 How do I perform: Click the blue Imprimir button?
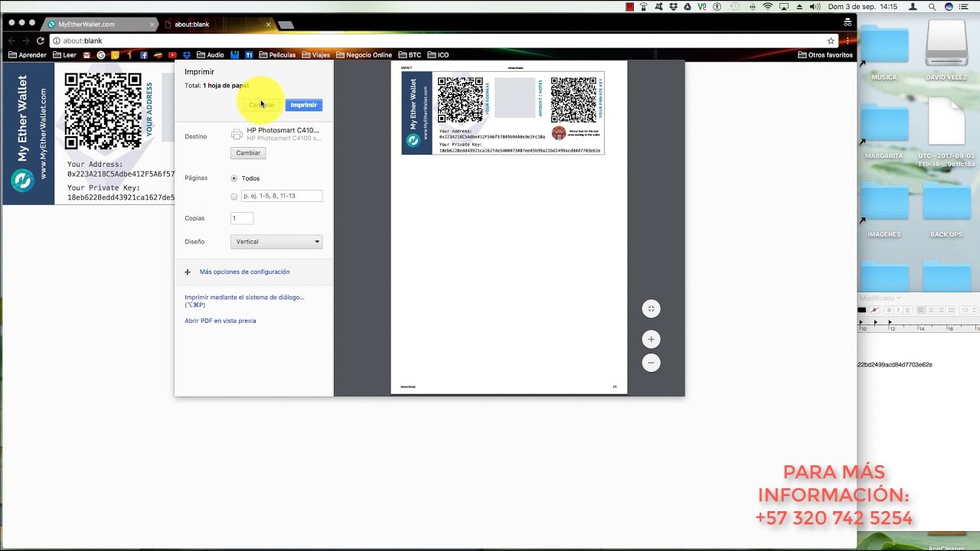pyautogui.click(x=303, y=105)
